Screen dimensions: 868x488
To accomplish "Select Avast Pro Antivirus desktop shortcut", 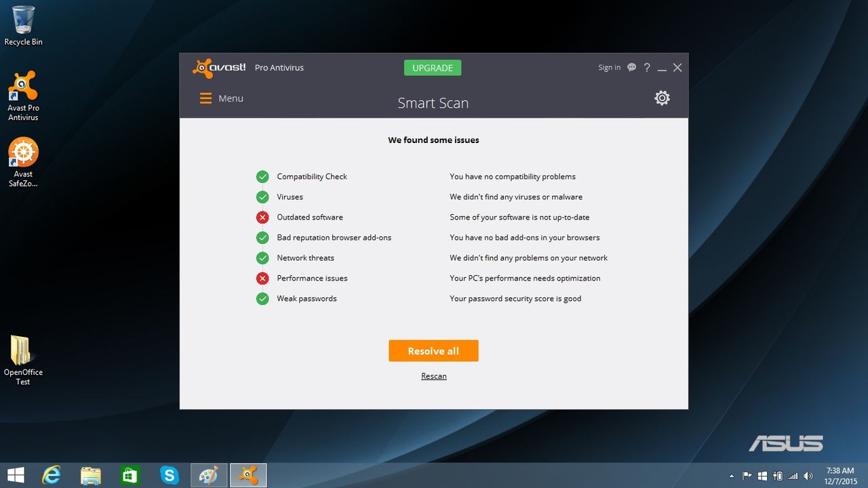I will click(x=23, y=96).
